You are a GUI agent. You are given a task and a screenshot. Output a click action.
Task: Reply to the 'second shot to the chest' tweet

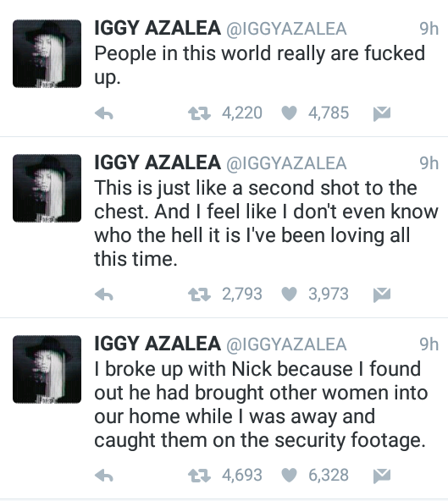click(x=104, y=295)
